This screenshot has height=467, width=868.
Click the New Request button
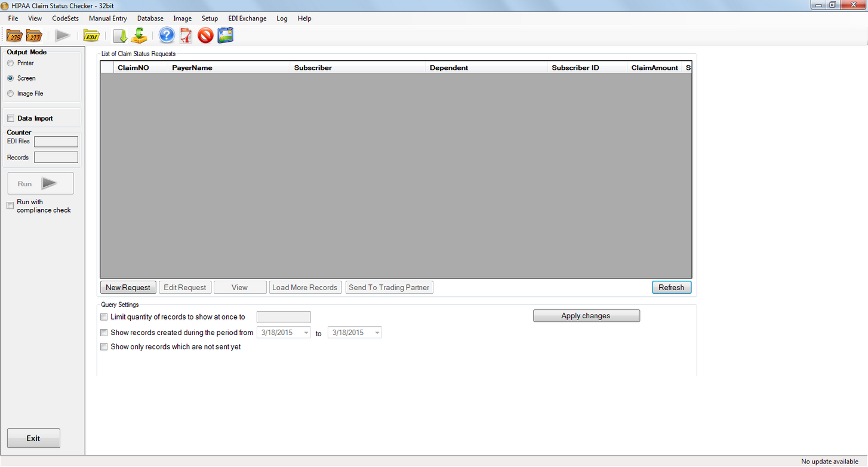128,287
